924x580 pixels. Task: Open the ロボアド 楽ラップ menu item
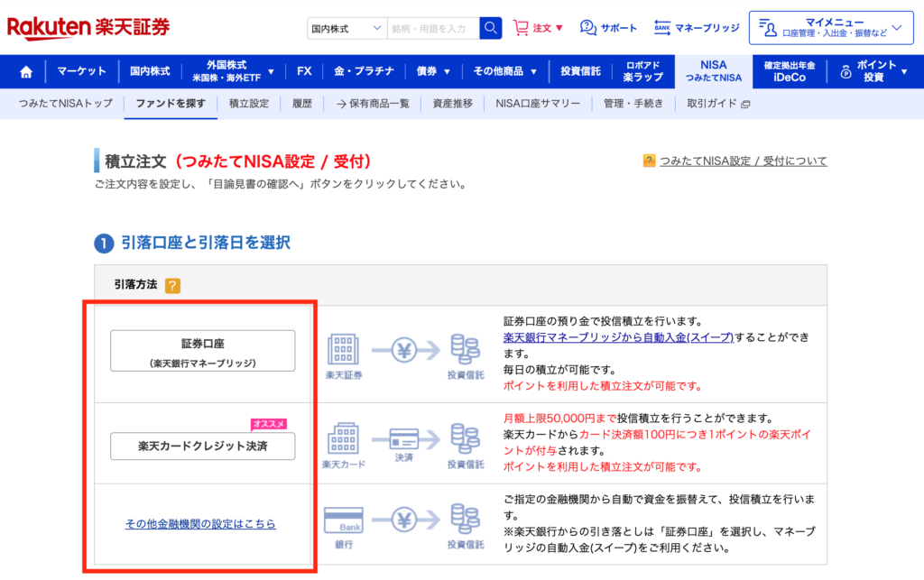pyautogui.click(x=642, y=71)
